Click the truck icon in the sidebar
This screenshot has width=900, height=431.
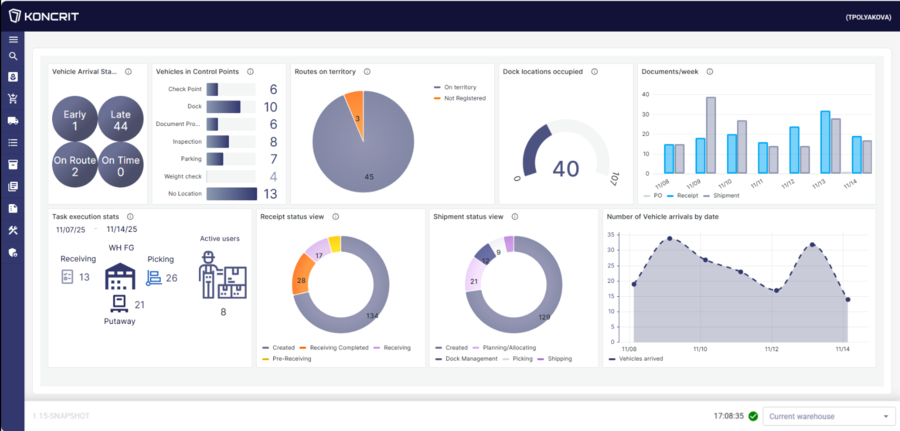click(13, 120)
